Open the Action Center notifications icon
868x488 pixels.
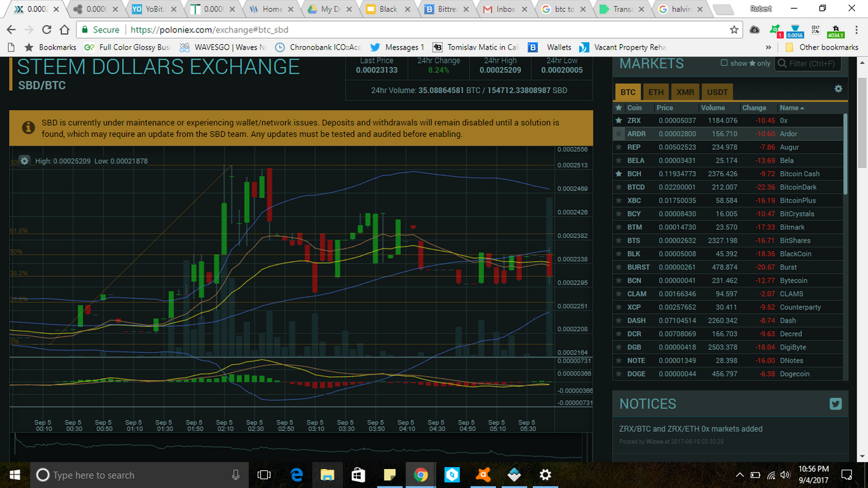846,474
